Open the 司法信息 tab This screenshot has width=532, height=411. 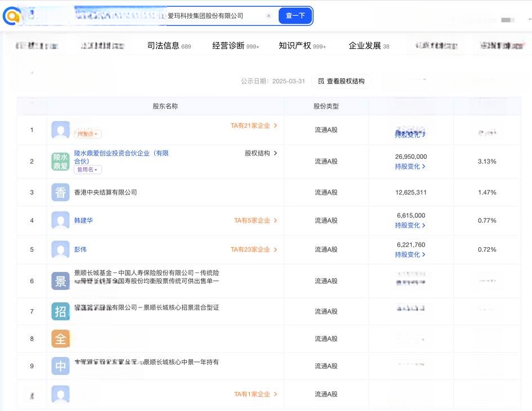point(169,46)
